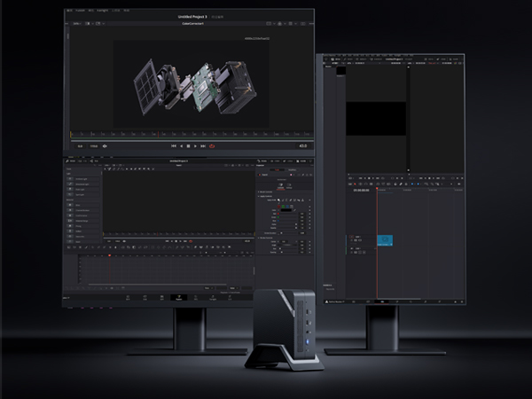Toggle the red loop playback icon
Screen dimensions: 532x399
pos(213,145)
